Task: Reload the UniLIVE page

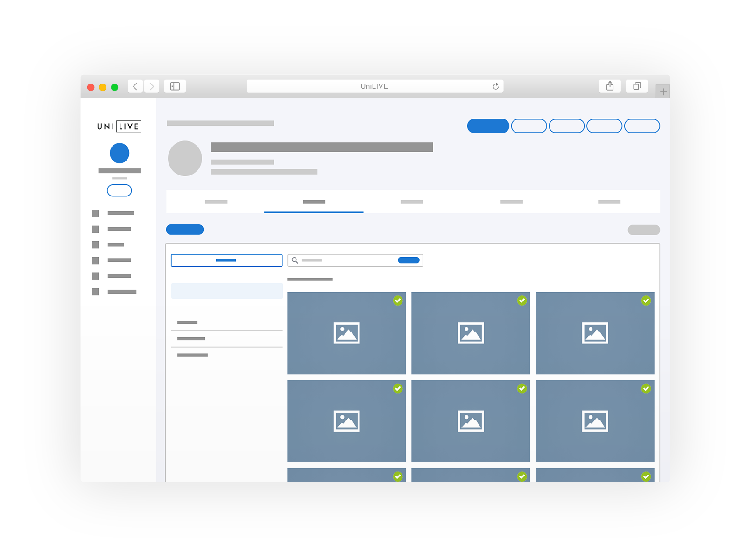Action: (495, 86)
